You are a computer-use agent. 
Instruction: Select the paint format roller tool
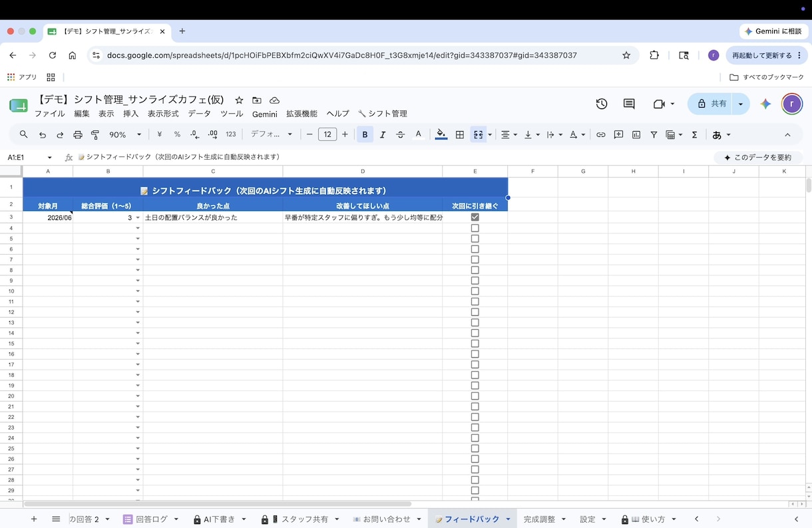(x=95, y=134)
